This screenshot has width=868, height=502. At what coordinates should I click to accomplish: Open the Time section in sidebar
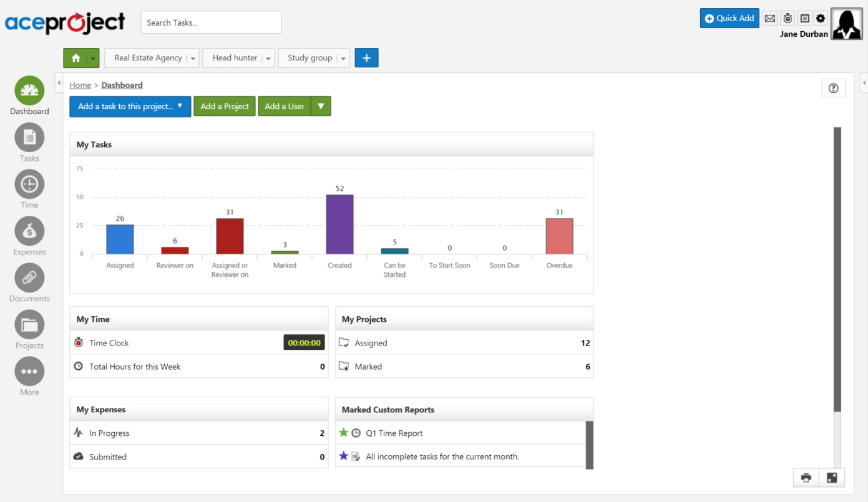click(29, 185)
